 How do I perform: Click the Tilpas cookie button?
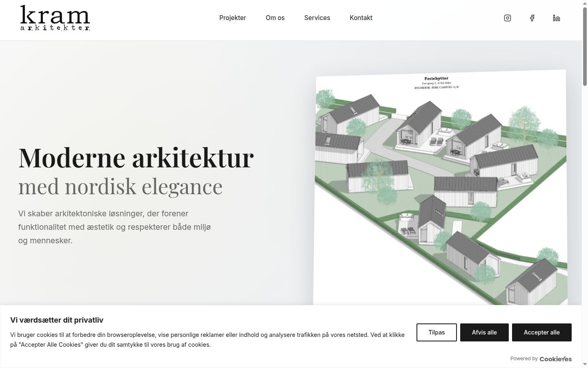tap(437, 332)
